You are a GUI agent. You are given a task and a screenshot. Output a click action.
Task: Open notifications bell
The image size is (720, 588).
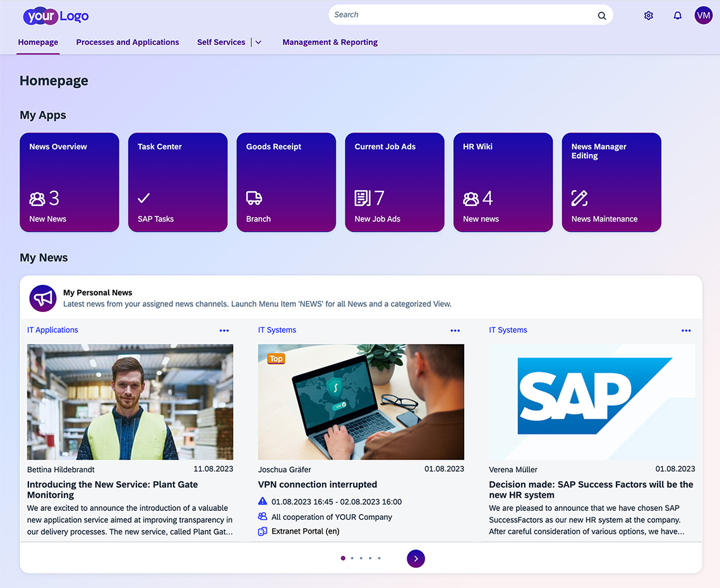[x=677, y=16]
